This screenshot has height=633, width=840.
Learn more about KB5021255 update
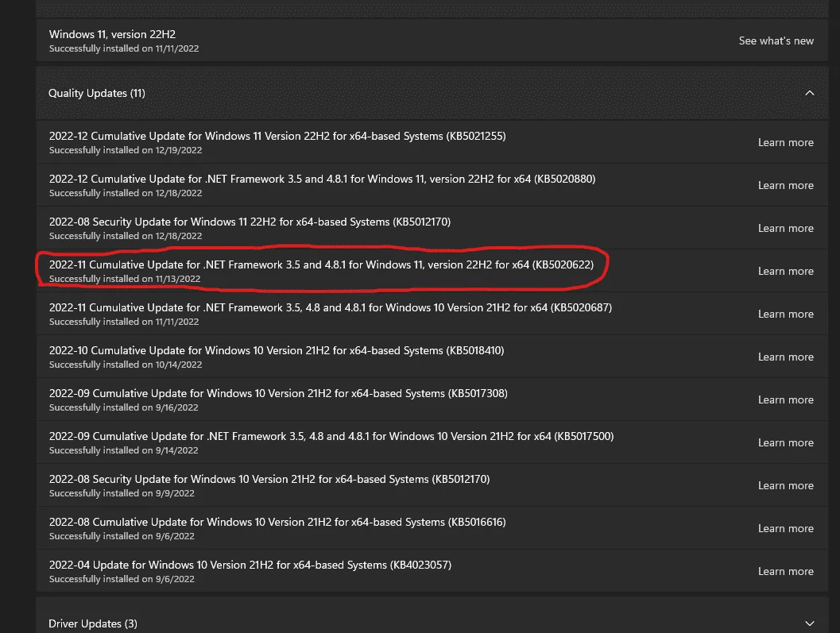click(x=785, y=142)
